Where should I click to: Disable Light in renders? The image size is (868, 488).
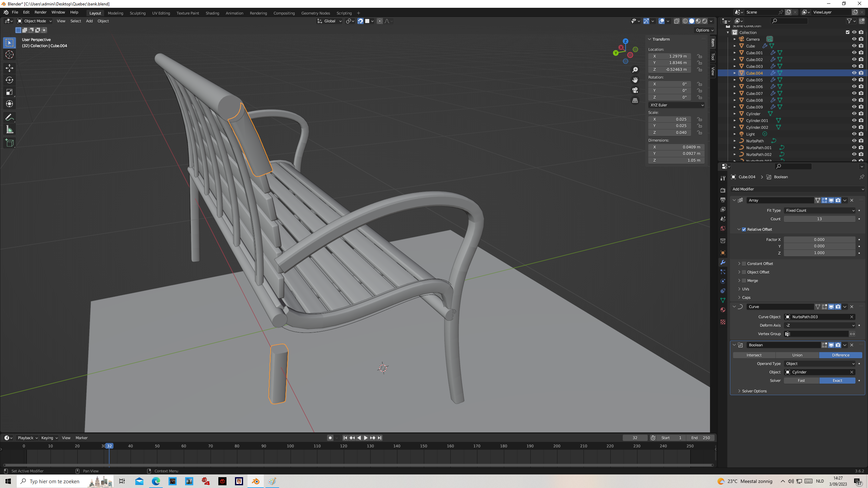click(x=861, y=134)
